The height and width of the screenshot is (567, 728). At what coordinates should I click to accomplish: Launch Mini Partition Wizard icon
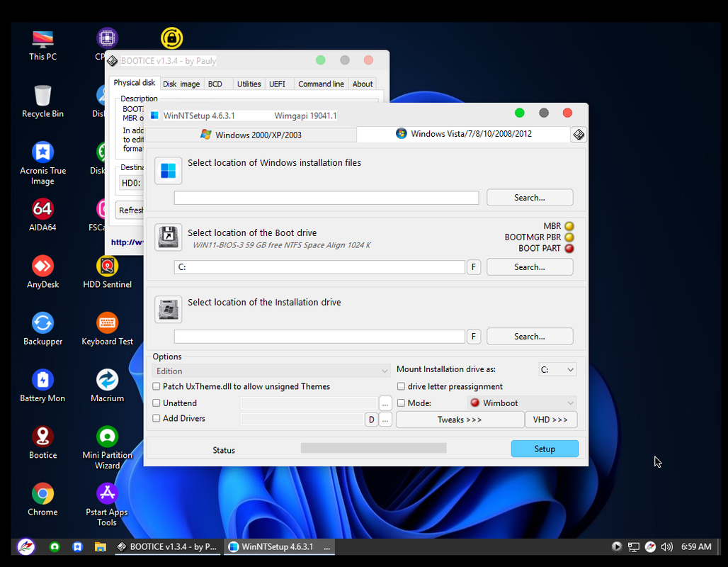click(x=107, y=448)
